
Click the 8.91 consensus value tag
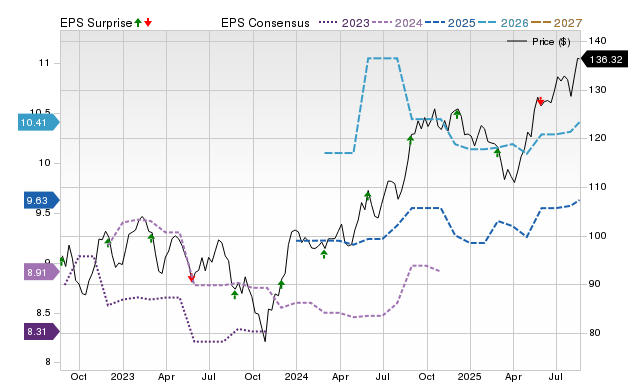tap(42, 272)
